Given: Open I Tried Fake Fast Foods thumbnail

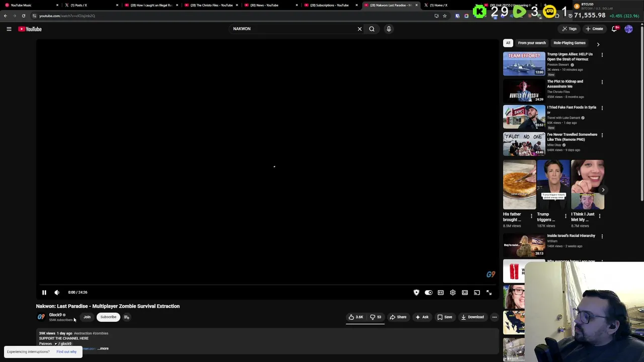Looking at the screenshot, I should click(x=524, y=117).
